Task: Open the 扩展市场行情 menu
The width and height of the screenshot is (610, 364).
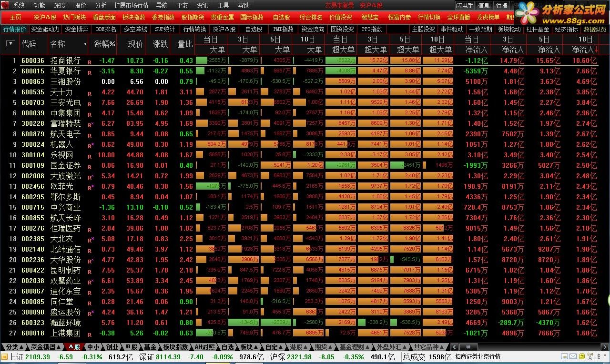Action: [131, 5]
